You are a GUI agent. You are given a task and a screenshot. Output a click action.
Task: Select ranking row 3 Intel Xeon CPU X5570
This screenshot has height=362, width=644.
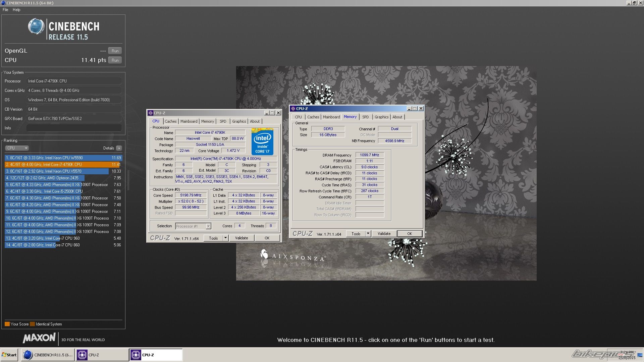[x=63, y=171]
